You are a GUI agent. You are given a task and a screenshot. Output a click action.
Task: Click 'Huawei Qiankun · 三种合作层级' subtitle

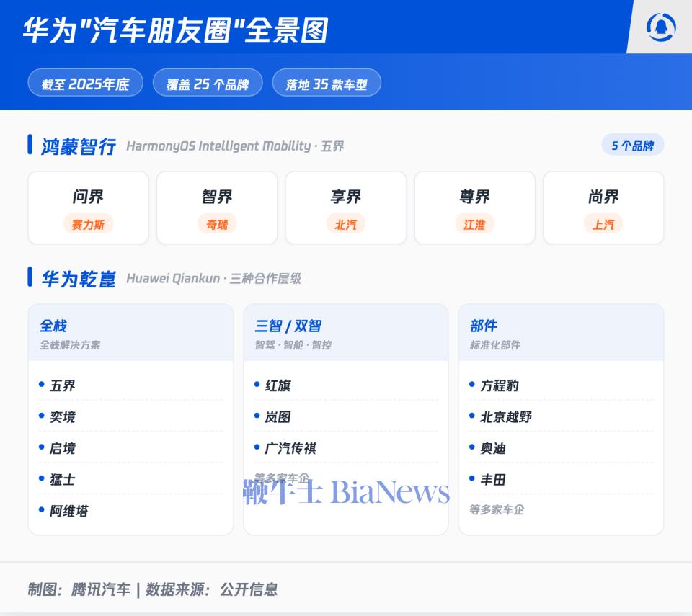[214, 278]
